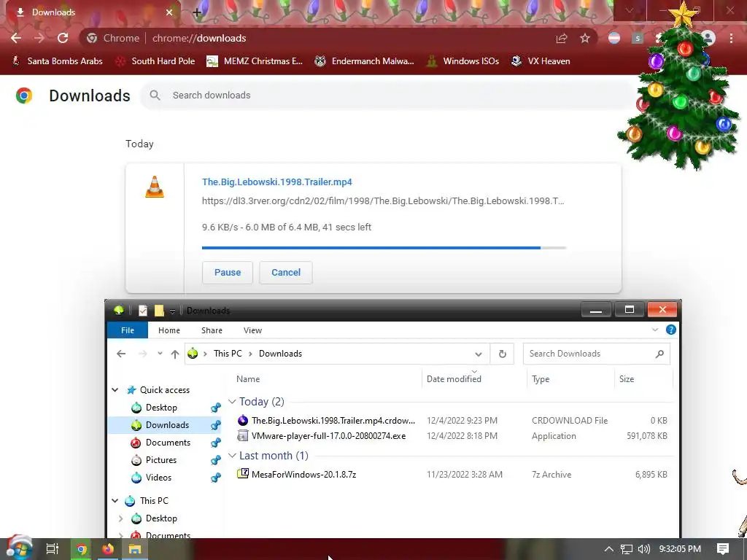
Task: Open The.Big.Lebowski.1998.Trailer.mp4 download link
Action: [276, 182]
